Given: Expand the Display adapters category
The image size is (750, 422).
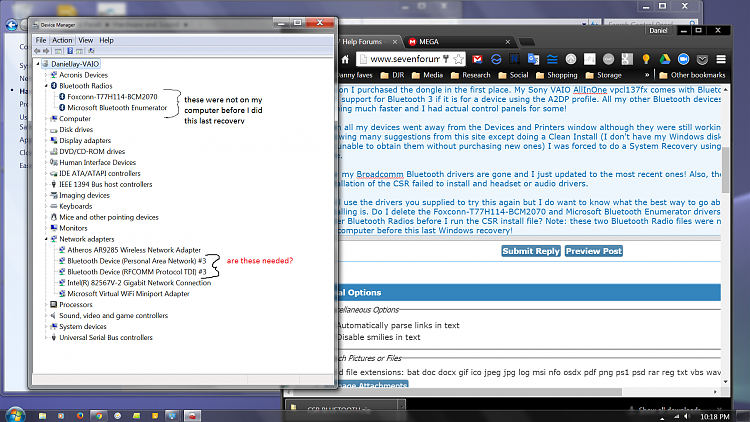Looking at the screenshot, I should [x=46, y=141].
